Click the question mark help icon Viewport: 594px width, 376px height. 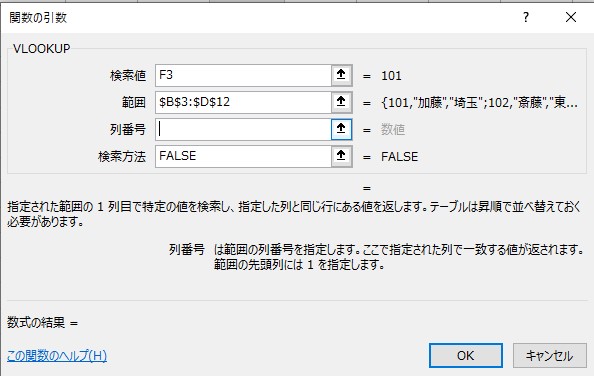click(x=526, y=17)
